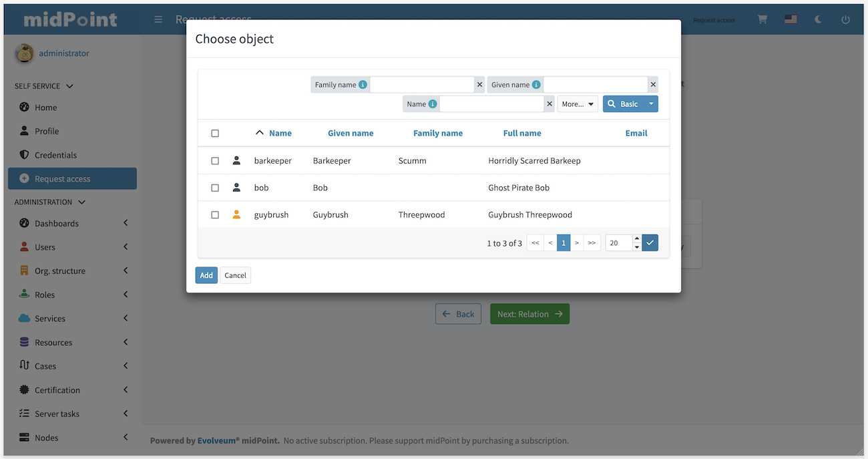This screenshot has width=868, height=459.
Task: Select the checkbox for guybrush
Action: pos(215,214)
